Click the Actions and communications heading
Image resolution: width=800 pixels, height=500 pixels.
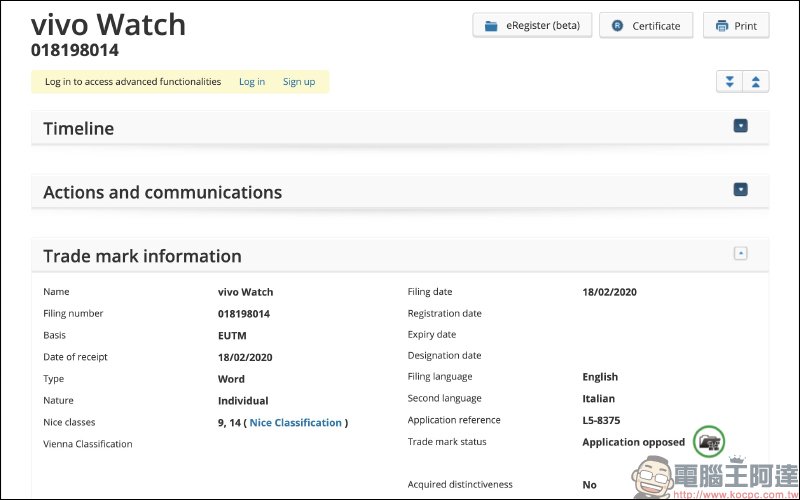[162, 193]
